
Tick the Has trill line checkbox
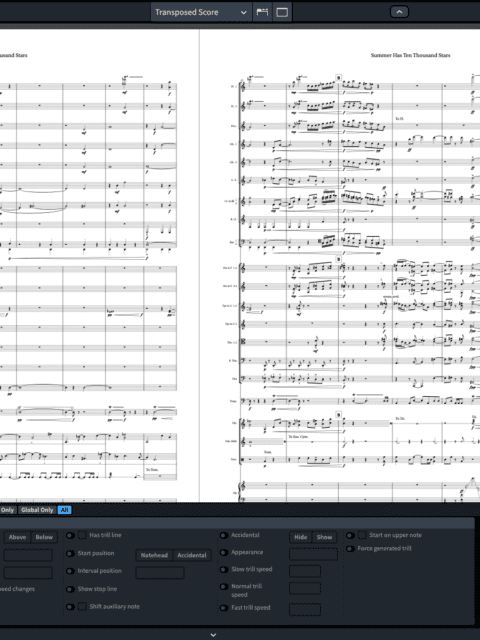point(82,535)
